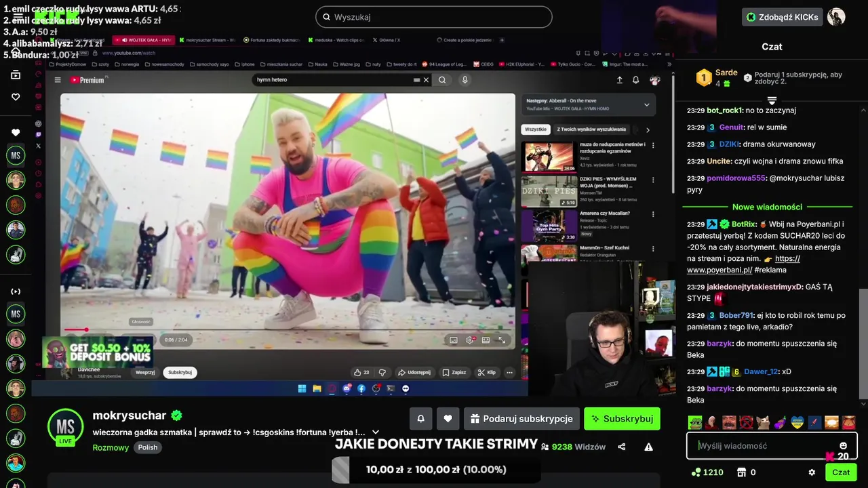The image size is (868, 488).
Task: Switch to mokrysuchar Stream browser tab
Action: coord(208,40)
